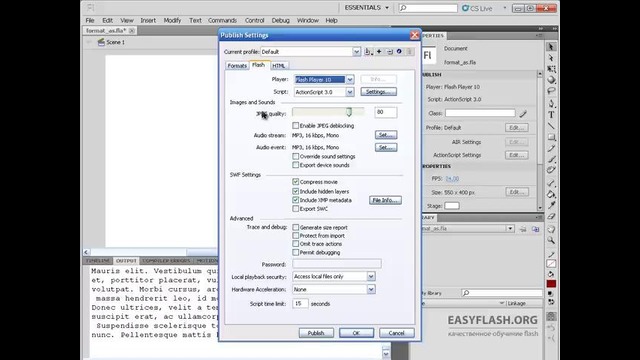The height and width of the screenshot is (360, 640).
Task: Enable JPEG deblocking checkbox
Action: pos(296,126)
